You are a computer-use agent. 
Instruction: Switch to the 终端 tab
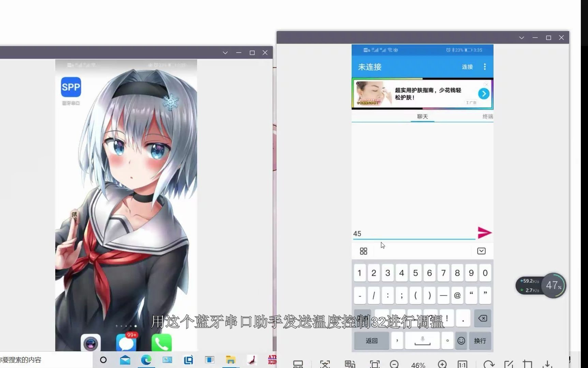click(x=488, y=116)
